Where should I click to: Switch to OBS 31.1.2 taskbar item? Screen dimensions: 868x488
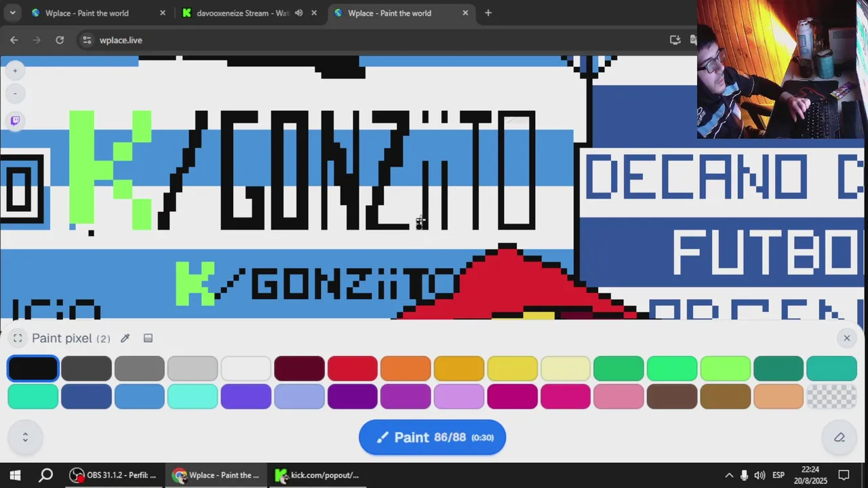[113, 475]
